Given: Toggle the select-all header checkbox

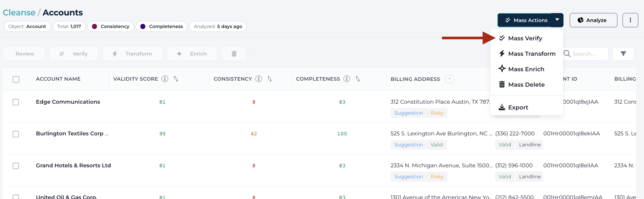Looking at the screenshot, I should 16,79.
